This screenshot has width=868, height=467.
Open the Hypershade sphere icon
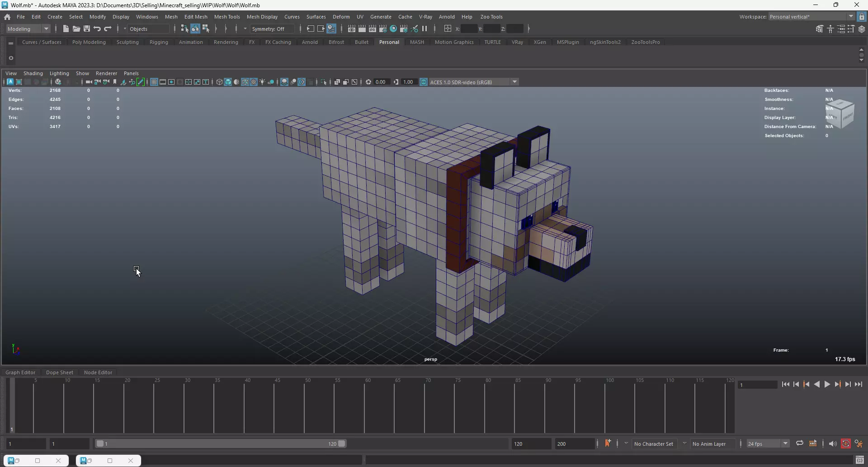[x=393, y=29]
